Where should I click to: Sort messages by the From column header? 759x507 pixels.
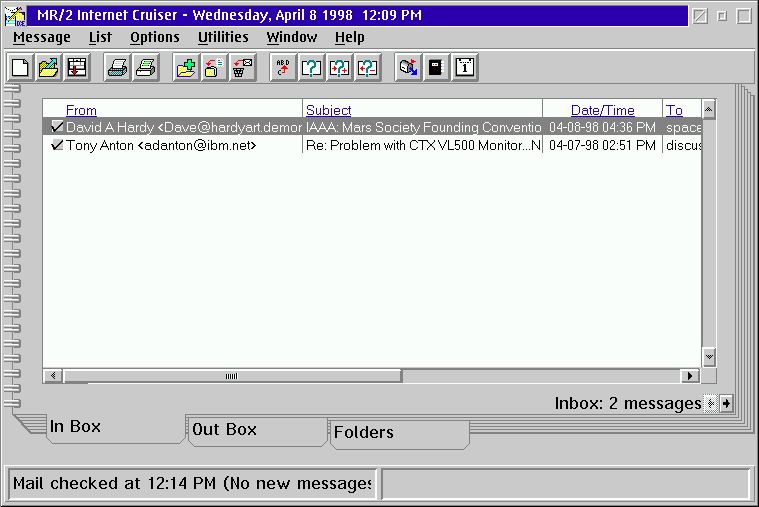click(81, 110)
